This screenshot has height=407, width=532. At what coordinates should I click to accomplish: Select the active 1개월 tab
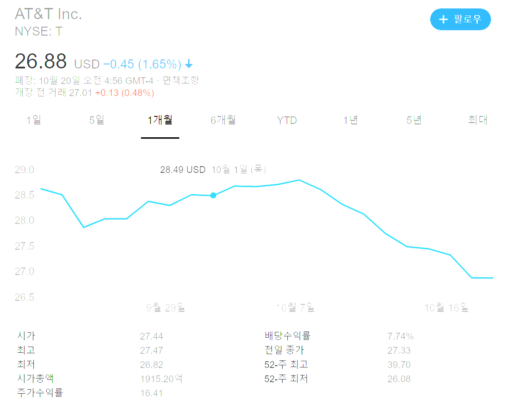coord(160,120)
